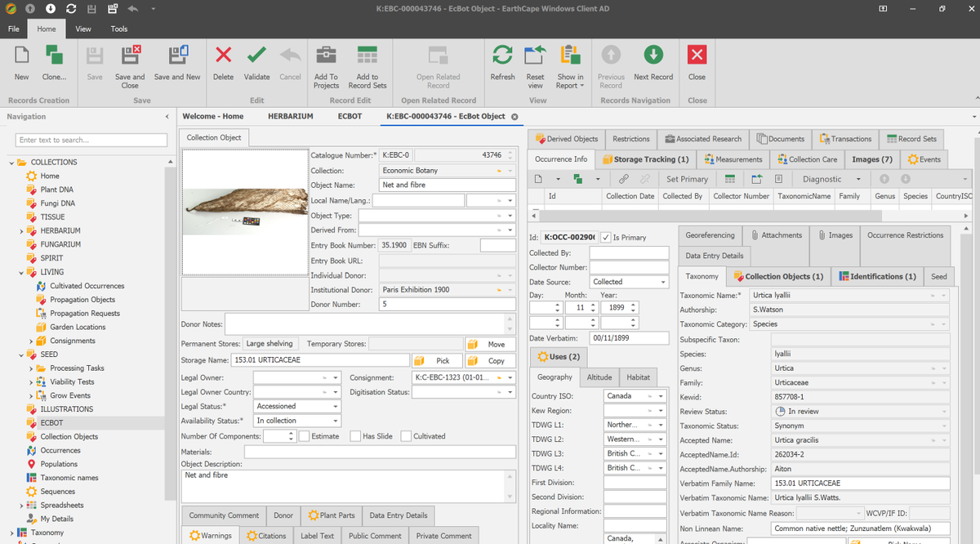The width and height of the screenshot is (980, 544).
Task: Open the Legal Status dropdown
Action: pos(335,406)
